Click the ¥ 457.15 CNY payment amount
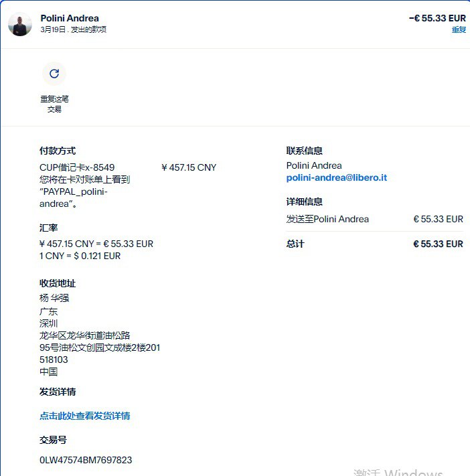 tap(189, 167)
